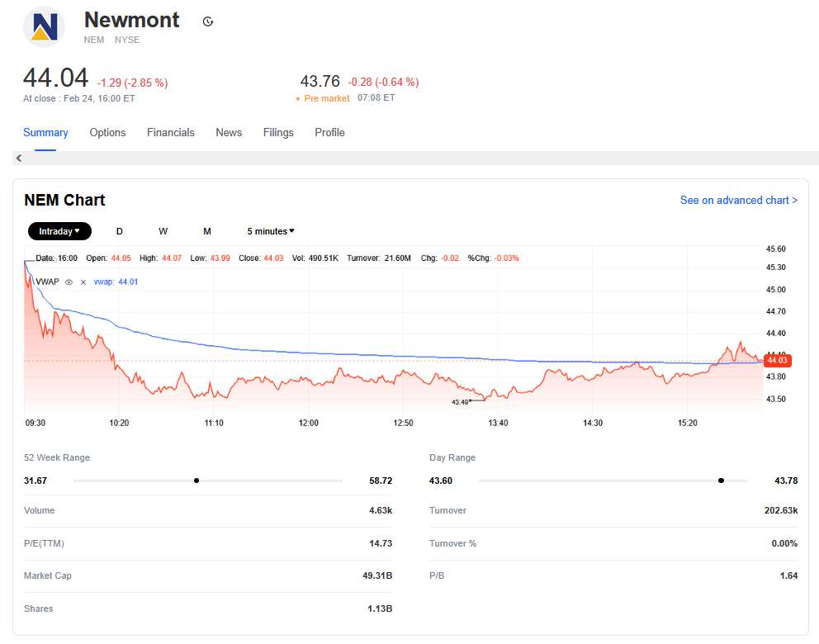819x644 pixels.
Task: Click the Newmont company logo
Action: tap(44, 27)
